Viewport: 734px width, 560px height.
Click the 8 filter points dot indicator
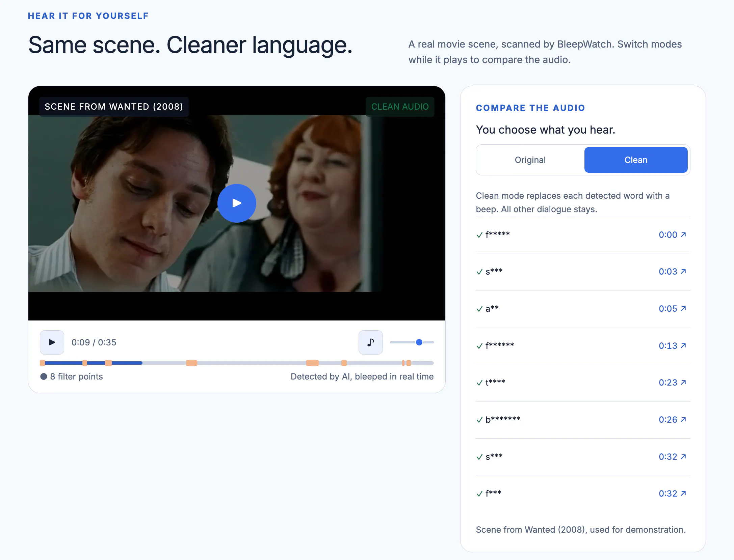tap(44, 376)
